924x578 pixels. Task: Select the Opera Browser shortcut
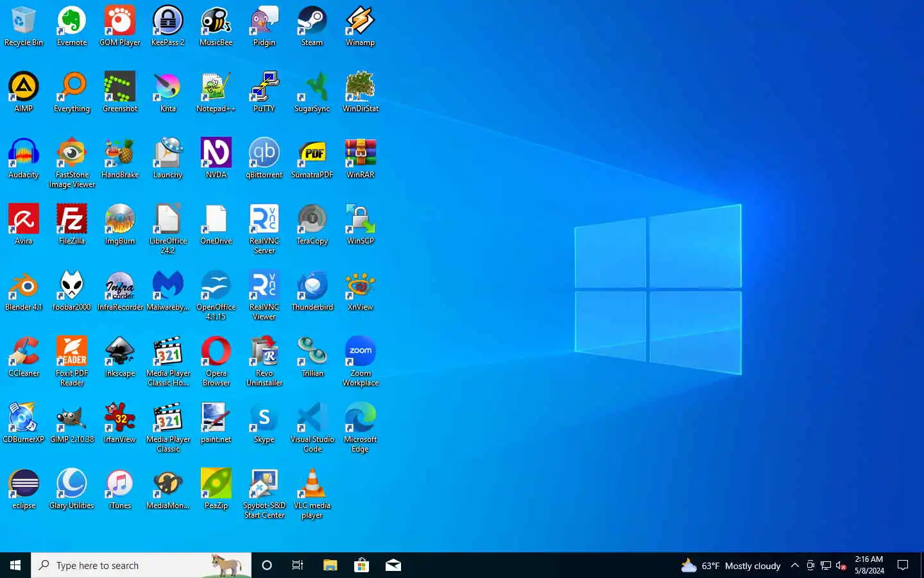(x=216, y=362)
